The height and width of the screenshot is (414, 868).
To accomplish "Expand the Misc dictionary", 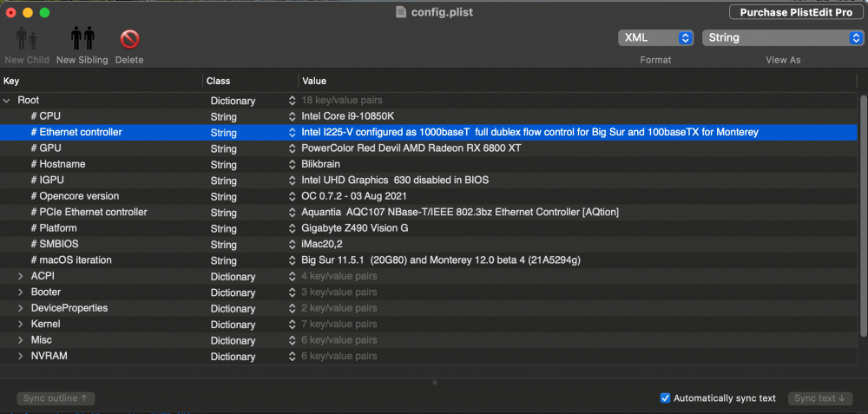I will point(21,340).
